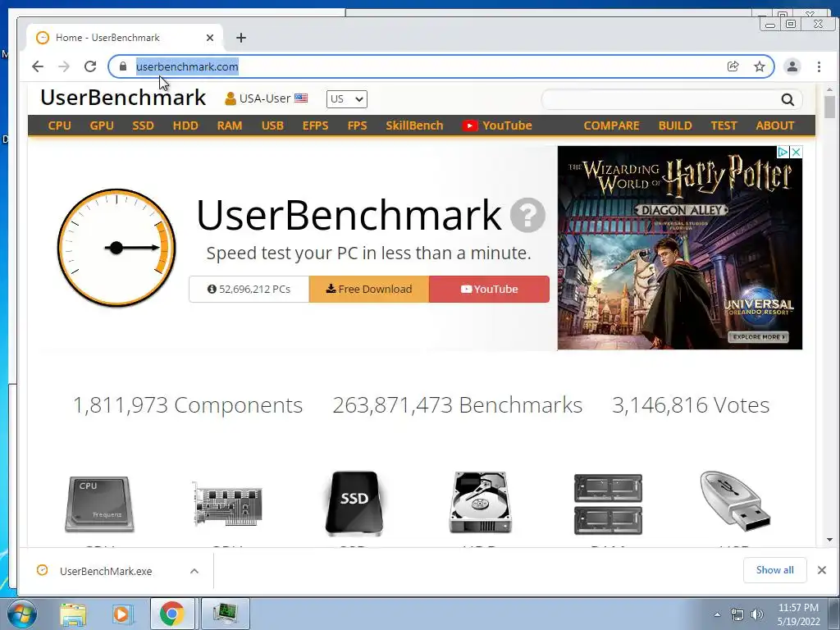This screenshot has height=630, width=840.
Task: Go to the COMPARE page
Action: pyautogui.click(x=611, y=126)
